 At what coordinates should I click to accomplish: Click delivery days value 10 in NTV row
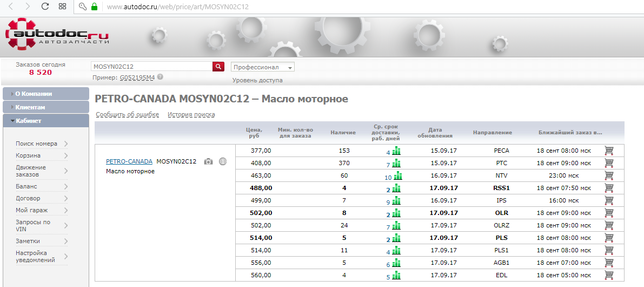388,178
